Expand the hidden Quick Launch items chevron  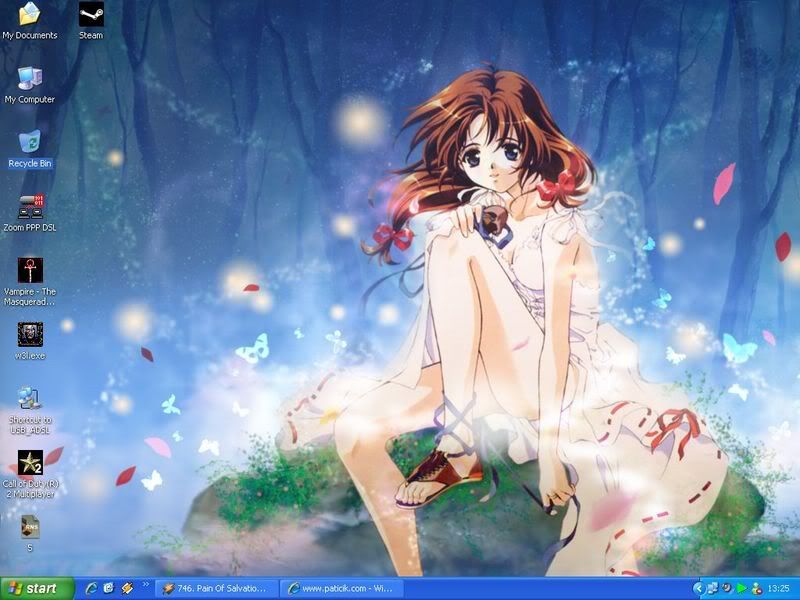click(146, 585)
